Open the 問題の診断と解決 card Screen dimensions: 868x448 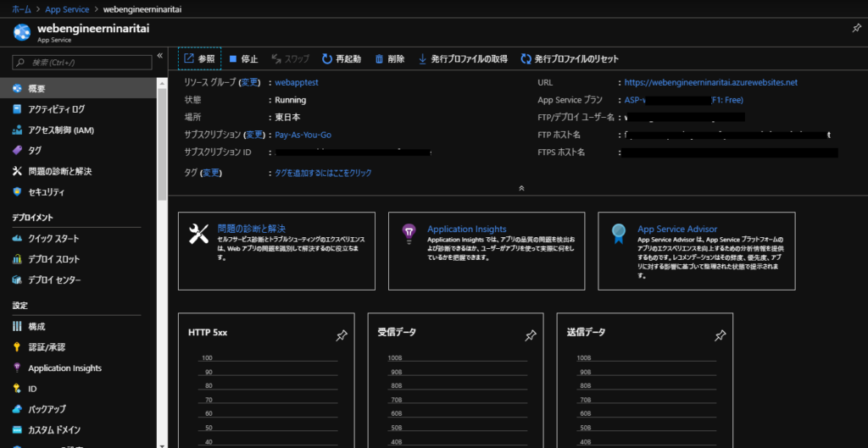tap(276, 251)
